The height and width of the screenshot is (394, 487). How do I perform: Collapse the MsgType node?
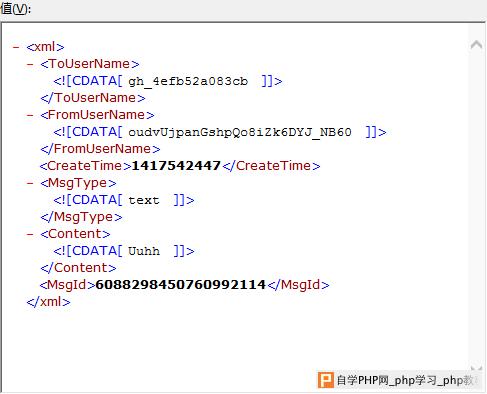click(x=30, y=183)
